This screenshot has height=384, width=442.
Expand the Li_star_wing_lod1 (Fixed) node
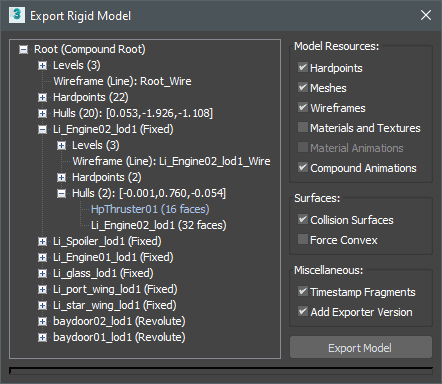click(x=42, y=306)
